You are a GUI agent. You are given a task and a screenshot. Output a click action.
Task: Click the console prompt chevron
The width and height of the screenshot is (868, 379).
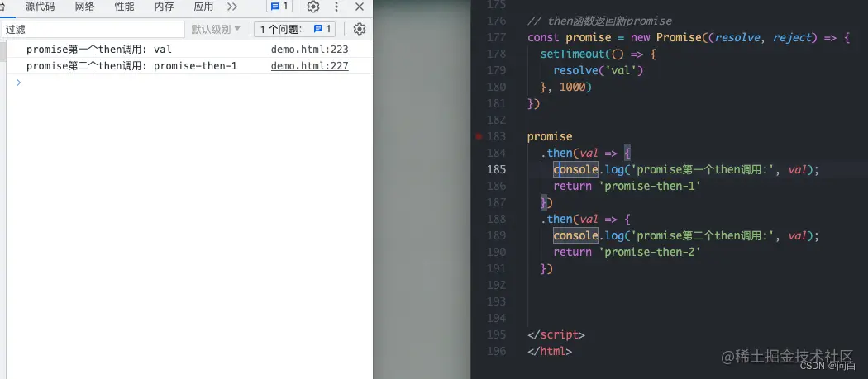(19, 83)
